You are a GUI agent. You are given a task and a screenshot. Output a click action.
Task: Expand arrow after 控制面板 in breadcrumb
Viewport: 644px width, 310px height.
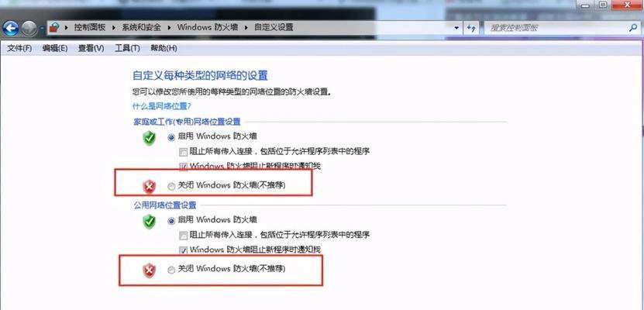pos(112,28)
